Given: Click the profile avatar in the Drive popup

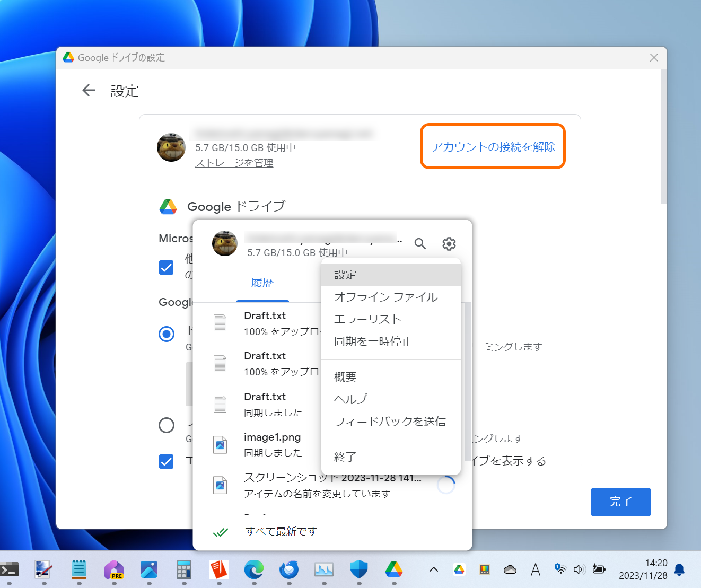Looking at the screenshot, I should click(x=224, y=244).
